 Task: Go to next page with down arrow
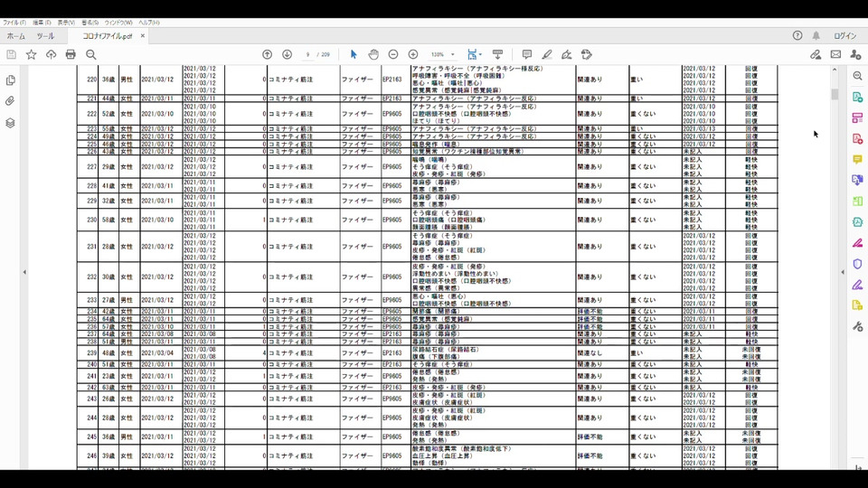coord(287,54)
